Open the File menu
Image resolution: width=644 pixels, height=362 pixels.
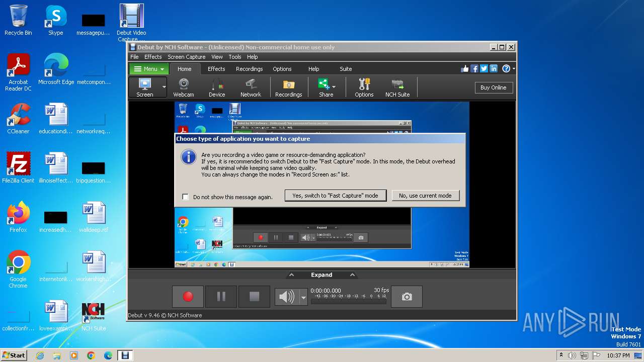[x=134, y=57]
